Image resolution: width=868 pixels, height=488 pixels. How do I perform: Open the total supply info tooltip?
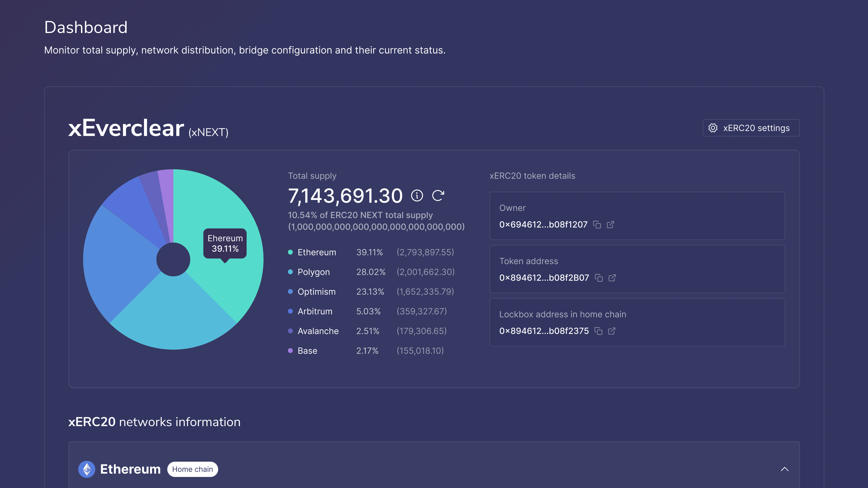(417, 195)
